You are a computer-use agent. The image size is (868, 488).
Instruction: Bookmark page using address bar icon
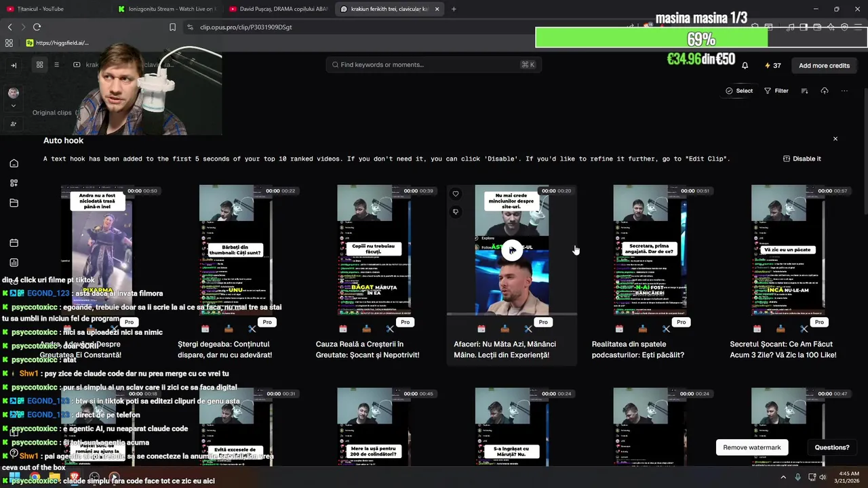[x=172, y=27]
